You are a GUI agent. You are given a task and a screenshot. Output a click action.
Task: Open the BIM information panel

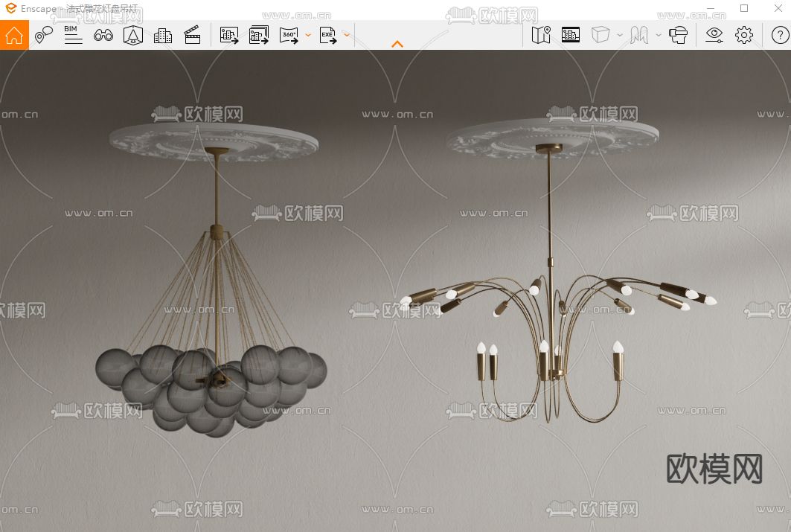click(73, 35)
